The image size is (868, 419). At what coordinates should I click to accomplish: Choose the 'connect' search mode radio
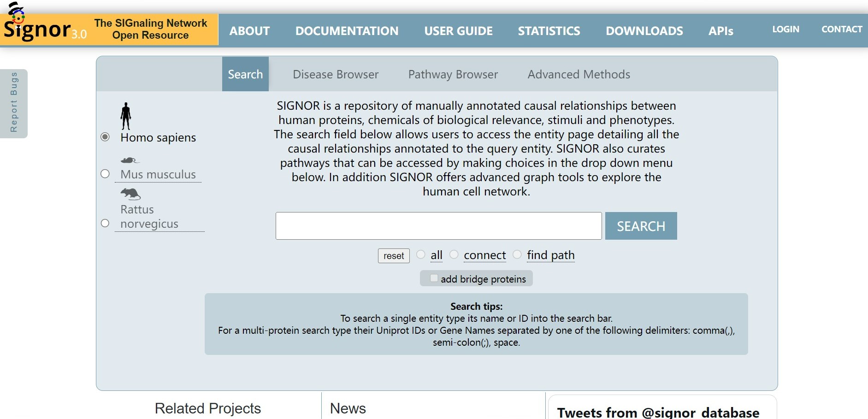[454, 254]
